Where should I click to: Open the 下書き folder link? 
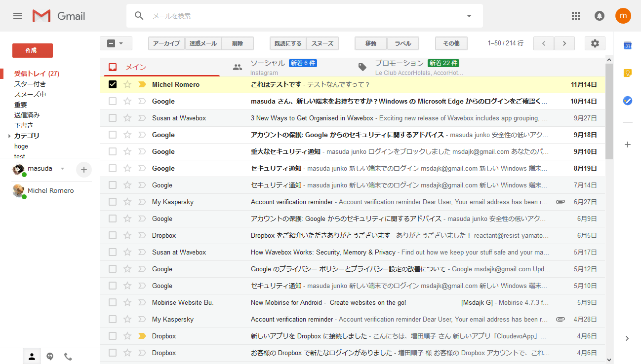pyautogui.click(x=24, y=126)
